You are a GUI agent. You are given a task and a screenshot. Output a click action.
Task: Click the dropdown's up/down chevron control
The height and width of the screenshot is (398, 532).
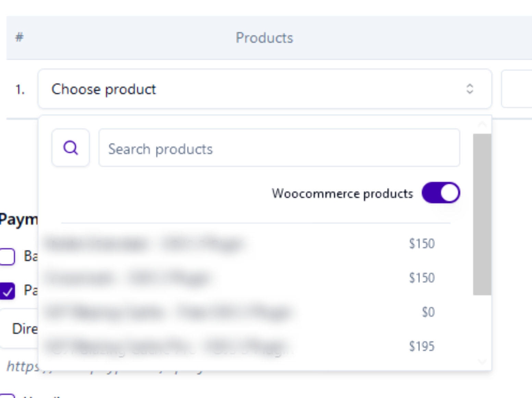(x=470, y=89)
